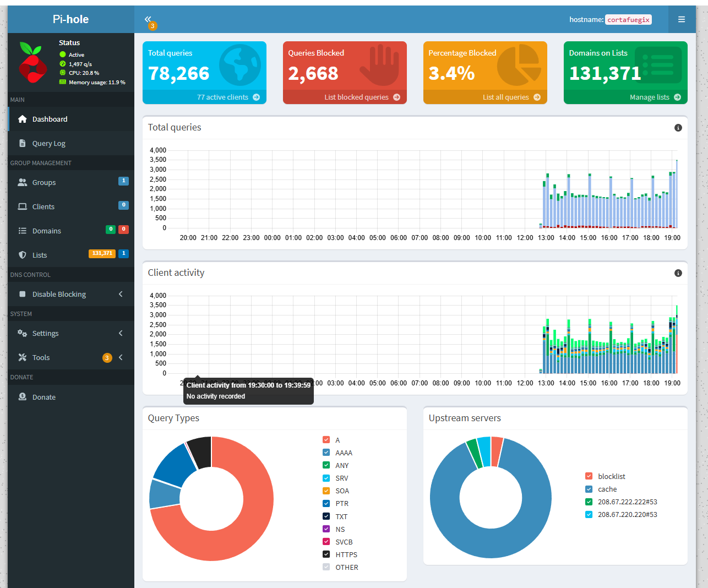Toggle the TXT query type checkbox
Image resolution: width=708 pixels, height=588 pixels.
pyautogui.click(x=326, y=516)
